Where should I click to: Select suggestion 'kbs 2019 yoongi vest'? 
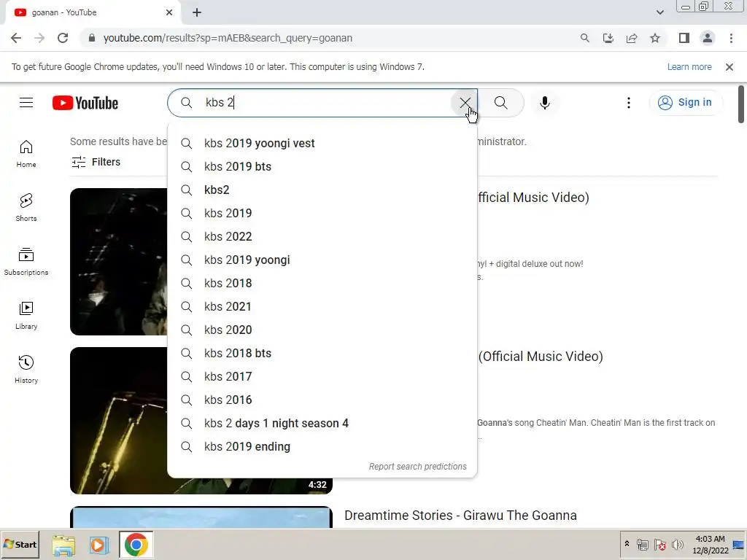pos(322,144)
